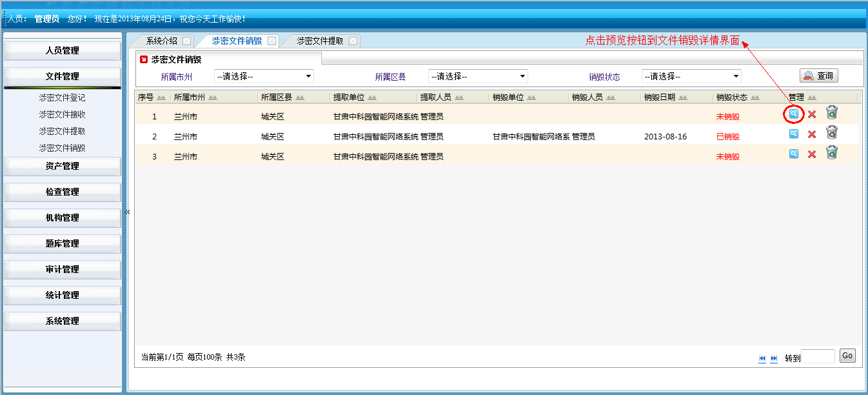This screenshot has height=395, width=868.
Task: Click the 转到 page number field
Action: click(818, 356)
